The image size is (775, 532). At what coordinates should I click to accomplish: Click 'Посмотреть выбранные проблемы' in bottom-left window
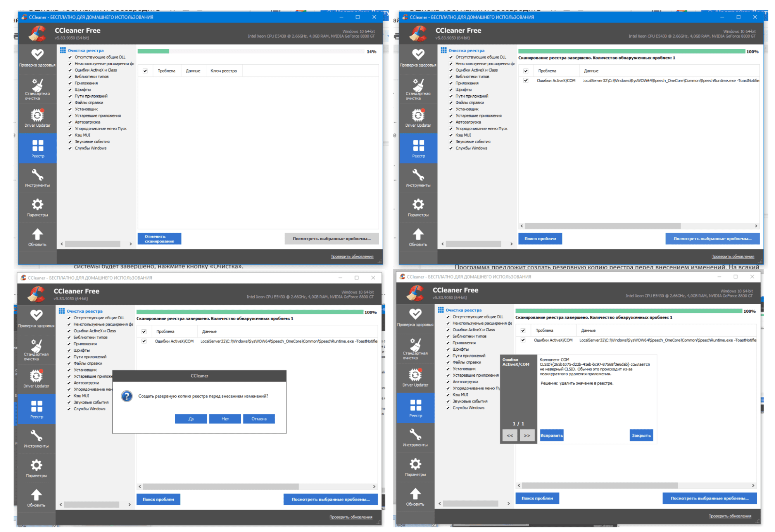pos(330,499)
